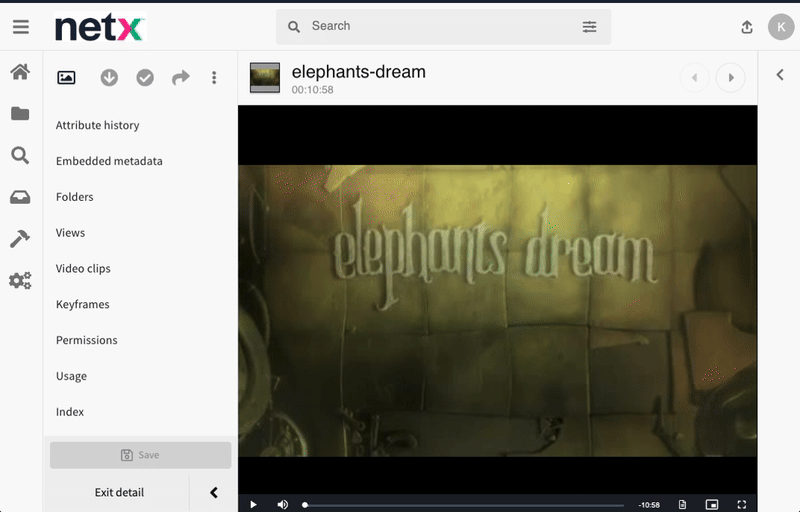Toggle picture-in-picture mode
The image size is (800, 512).
[x=712, y=504]
